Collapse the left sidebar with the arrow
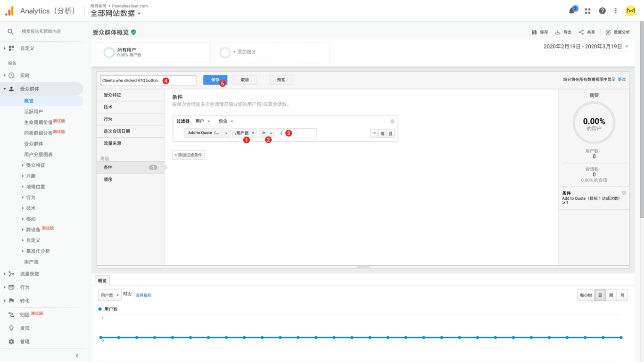The width and height of the screenshot is (644, 362). pos(77,355)
